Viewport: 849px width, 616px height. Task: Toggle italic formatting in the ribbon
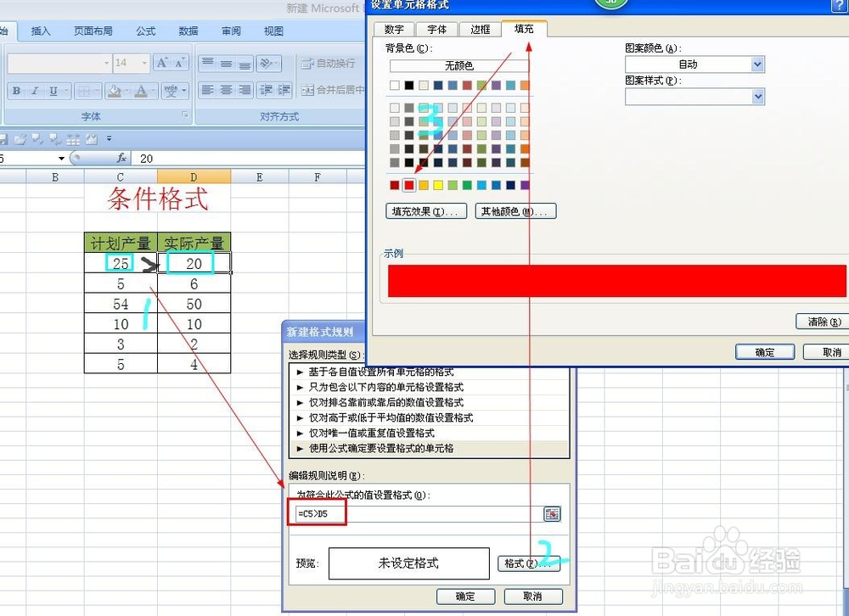pyautogui.click(x=35, y=91)
